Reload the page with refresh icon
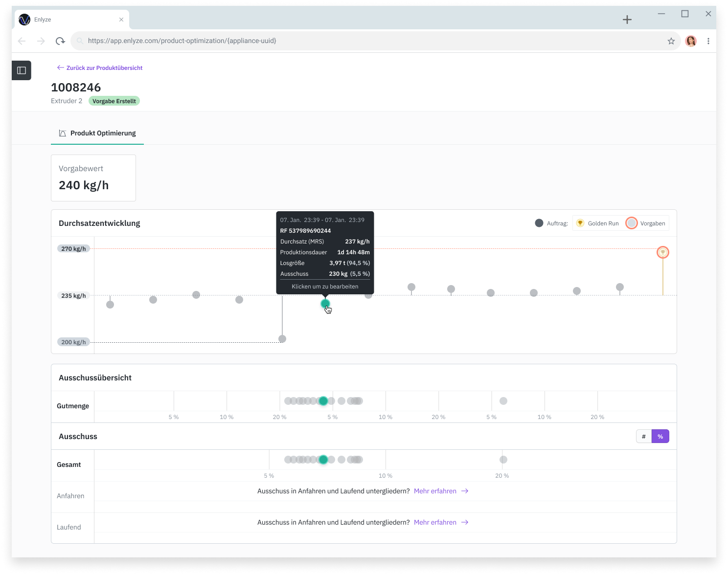Screen dimensions: 728x575 click(x=60, y=41)
